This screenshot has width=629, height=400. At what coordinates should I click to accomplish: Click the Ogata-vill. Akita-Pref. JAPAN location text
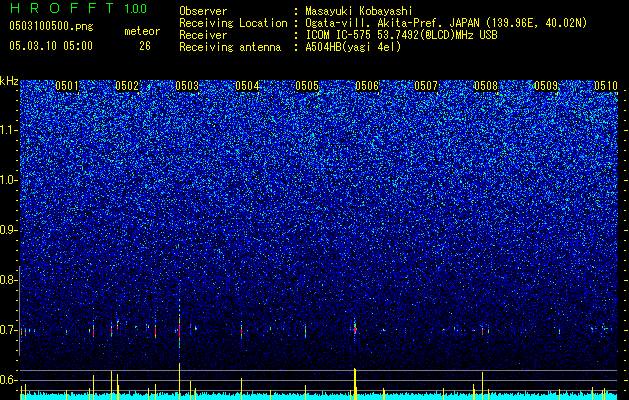(x=446, y=23)
